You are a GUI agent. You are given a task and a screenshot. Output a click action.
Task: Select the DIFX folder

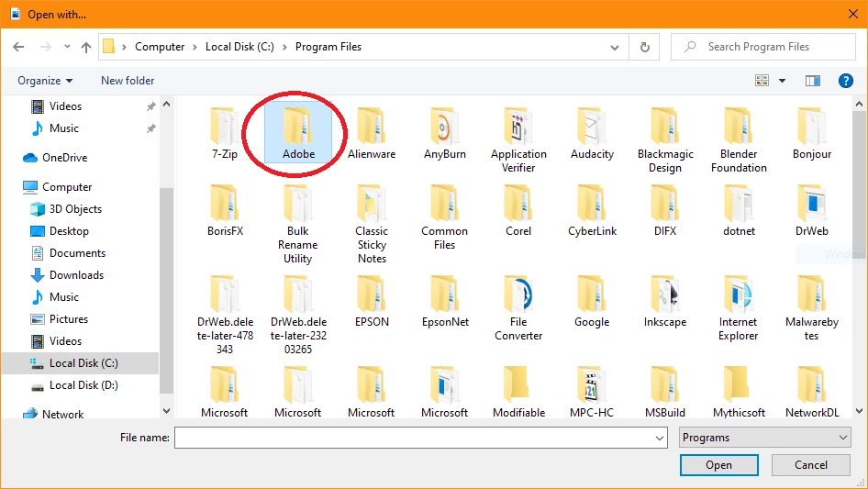665,211
